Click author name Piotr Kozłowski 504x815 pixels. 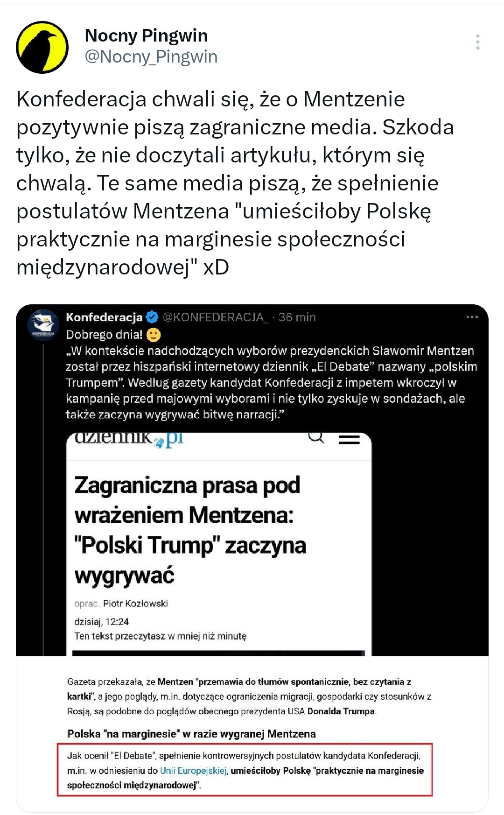pos(135,604)
